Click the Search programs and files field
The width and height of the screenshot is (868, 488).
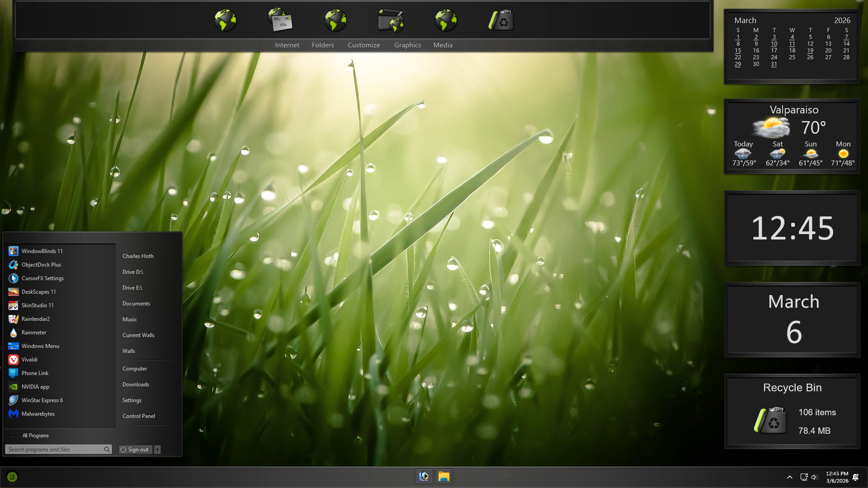click(x=54, y=450)
